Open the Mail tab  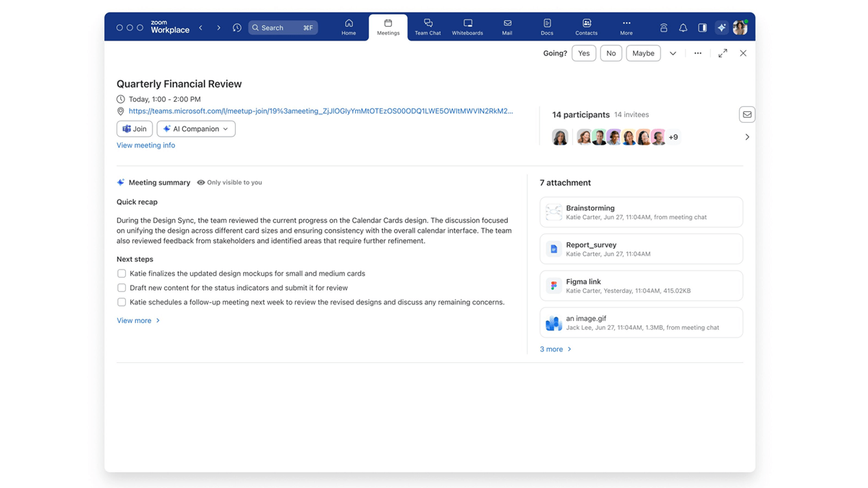point(507,27)
